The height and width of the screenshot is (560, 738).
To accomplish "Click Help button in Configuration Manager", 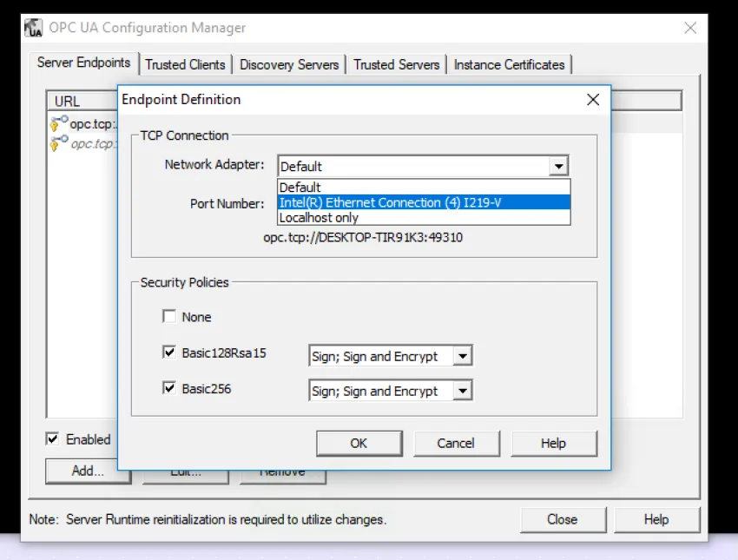I will (656, 519).
